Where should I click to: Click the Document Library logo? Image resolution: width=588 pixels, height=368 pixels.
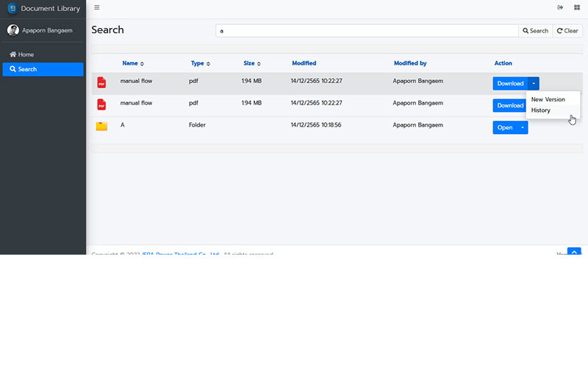click(x=12, y=8)
